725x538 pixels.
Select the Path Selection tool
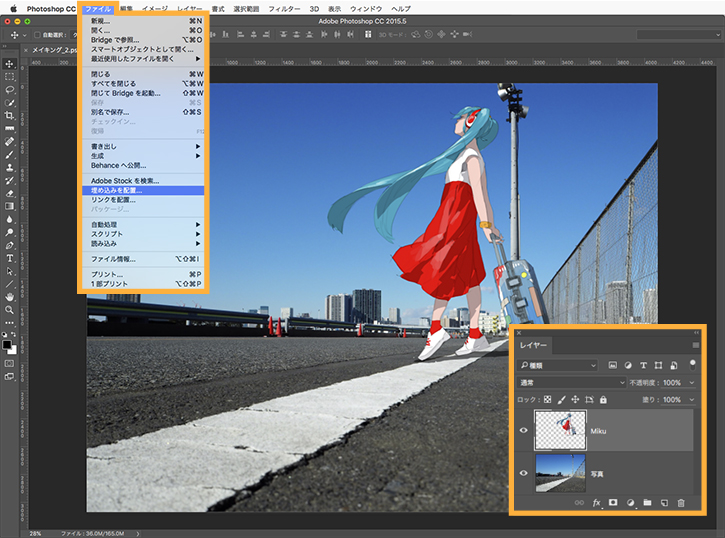pos(10,271)
